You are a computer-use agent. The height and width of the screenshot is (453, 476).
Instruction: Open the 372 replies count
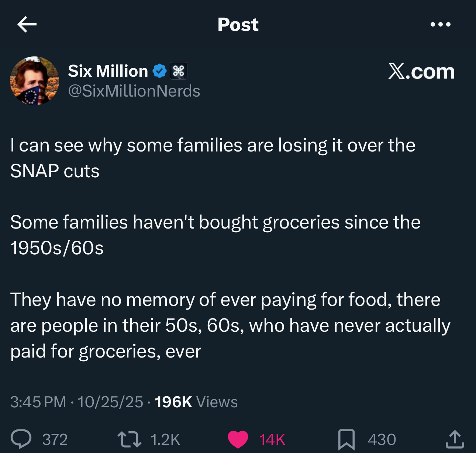coord(55,439)
